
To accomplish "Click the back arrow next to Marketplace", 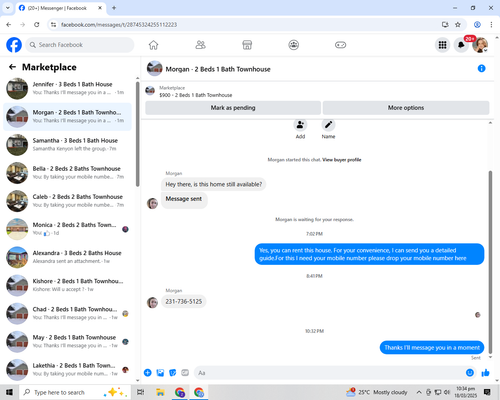I will 12,67.
